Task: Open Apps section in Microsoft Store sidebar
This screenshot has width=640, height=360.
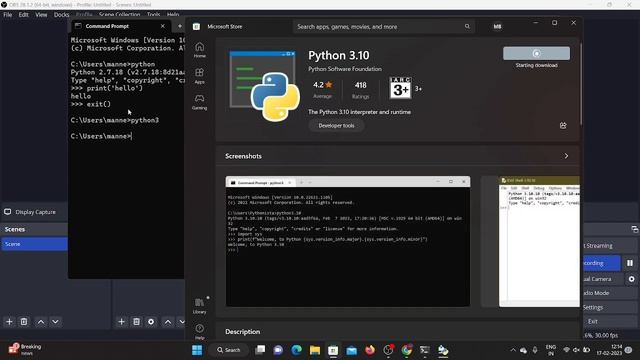Action: pos(200,76)
